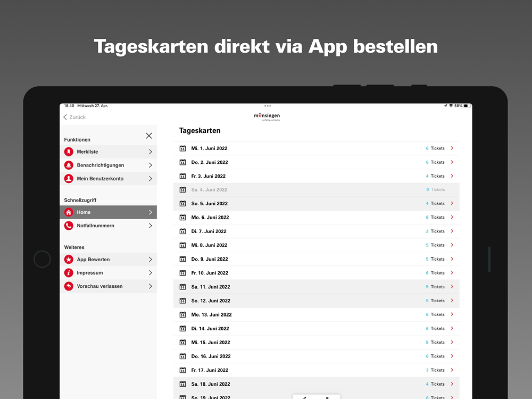This screenshot has height=399, width=532.
Task: Select the Sa. 4. Juni 2022 sold-out row
Action: (x=316, y=190)
